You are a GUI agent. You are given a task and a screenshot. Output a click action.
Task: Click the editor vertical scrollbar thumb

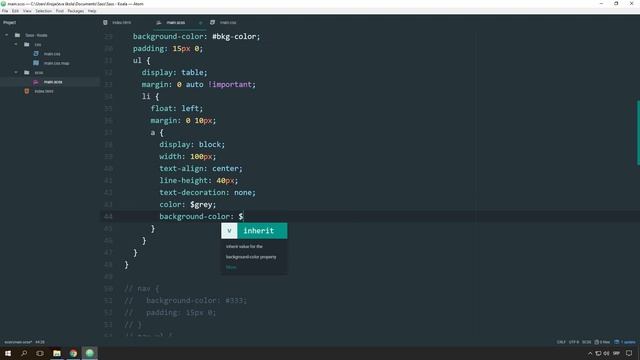click(x=638, y=133)
